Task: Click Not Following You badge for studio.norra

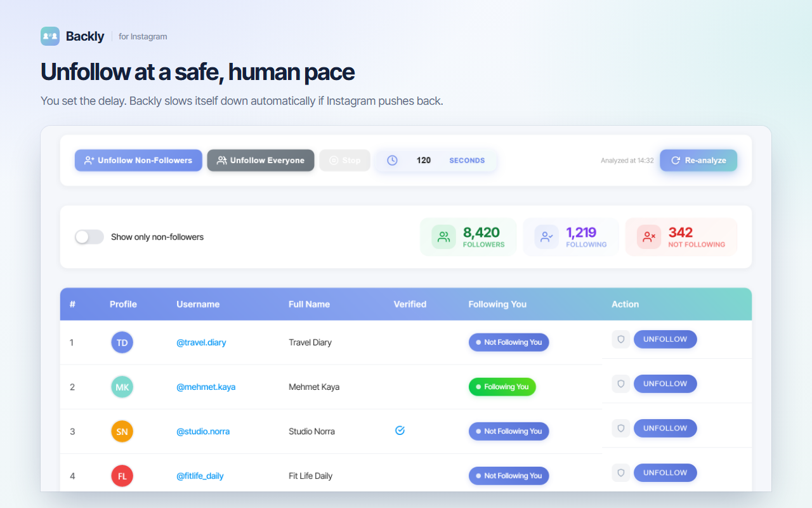Action: 509,431
